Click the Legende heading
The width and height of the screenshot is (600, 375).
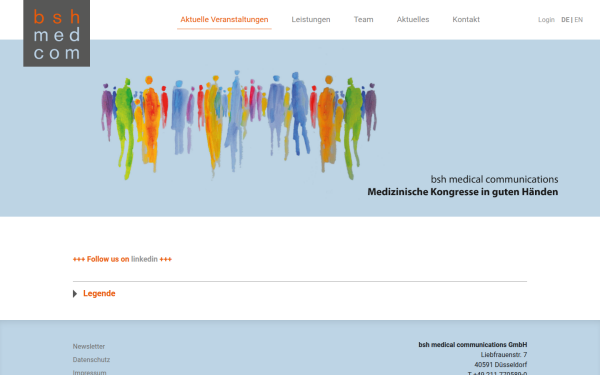coord(99,293)
